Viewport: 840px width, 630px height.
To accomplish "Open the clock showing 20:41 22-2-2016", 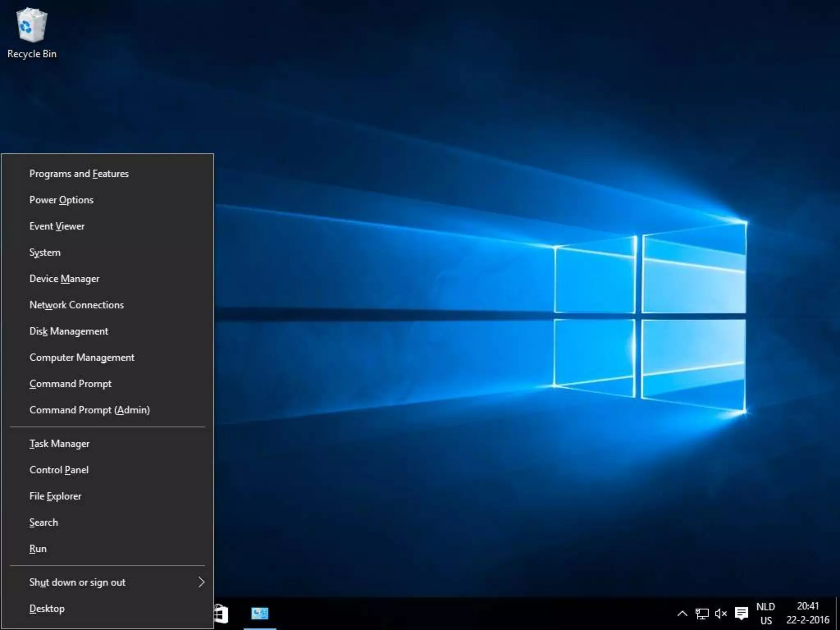I will (x=808, y=613).
